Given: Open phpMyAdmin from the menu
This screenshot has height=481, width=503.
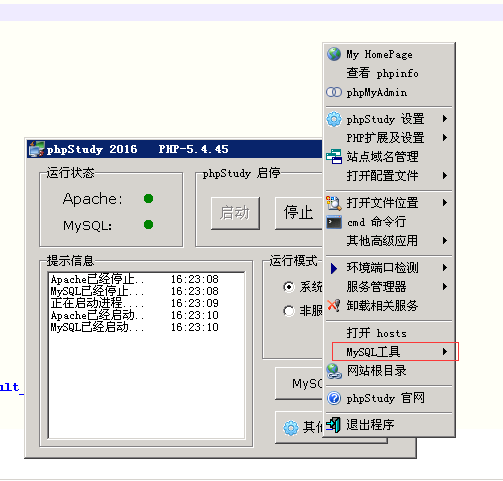Looking at the screenshot, I should pos(389,92).
